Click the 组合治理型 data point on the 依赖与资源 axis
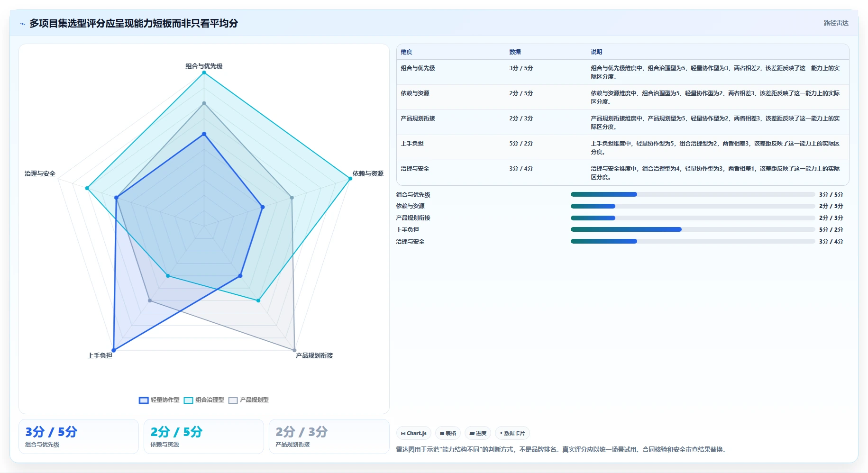868x473 pixels. [x=350, y=179]
